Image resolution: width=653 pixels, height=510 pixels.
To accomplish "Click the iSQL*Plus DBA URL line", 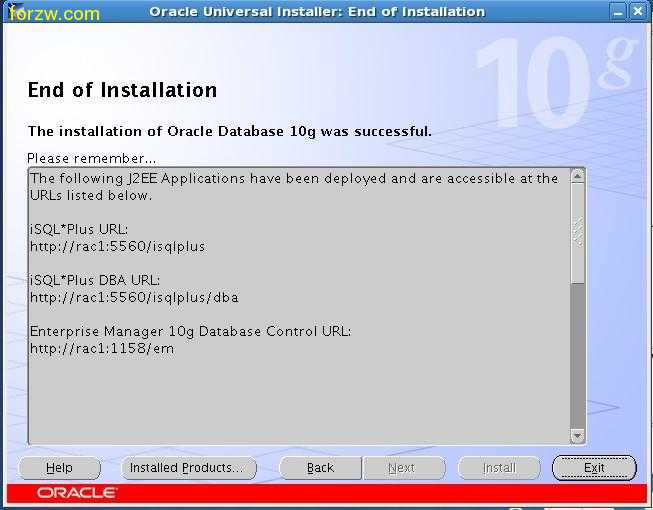I will click(x=134, y=297).
